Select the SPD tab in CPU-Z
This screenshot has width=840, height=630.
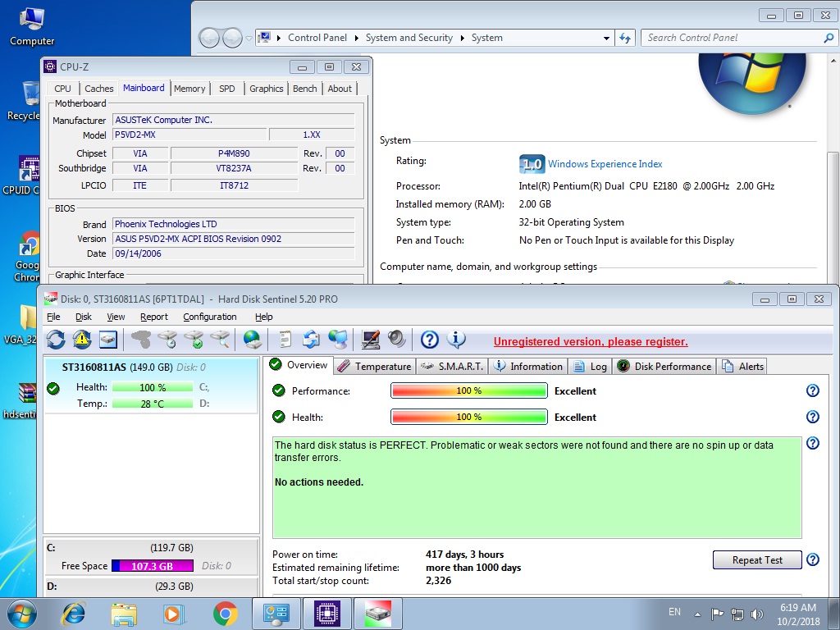[227, 89]
